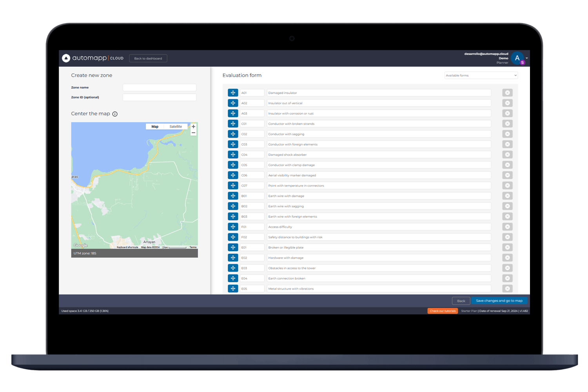Screen dimensions: 588x392
Task: Click Back to dashboard
Action: 148,58
